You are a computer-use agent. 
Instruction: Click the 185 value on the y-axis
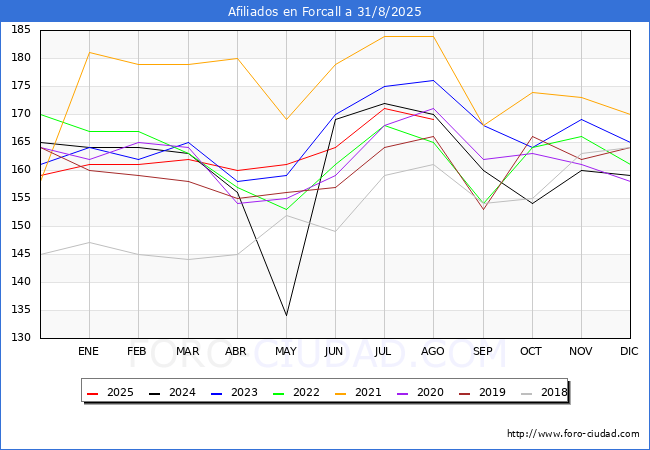(x=20, y=30)
